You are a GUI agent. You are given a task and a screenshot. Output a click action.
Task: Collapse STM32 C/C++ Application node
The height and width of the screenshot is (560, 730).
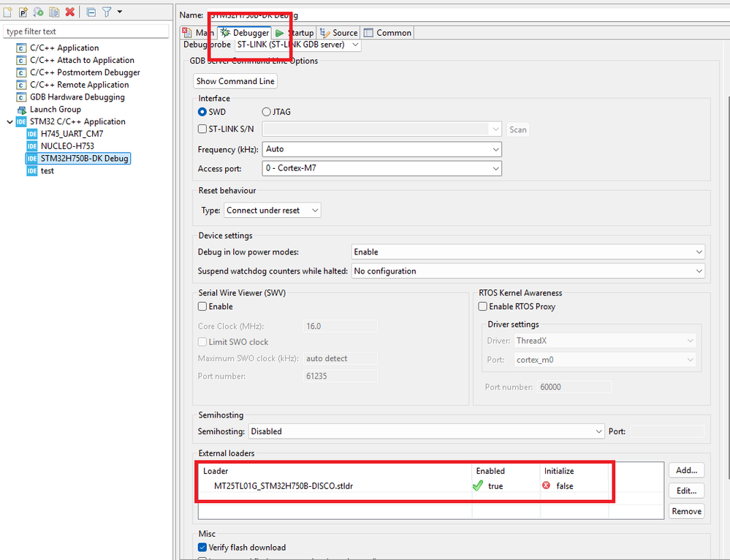(9, 121)
